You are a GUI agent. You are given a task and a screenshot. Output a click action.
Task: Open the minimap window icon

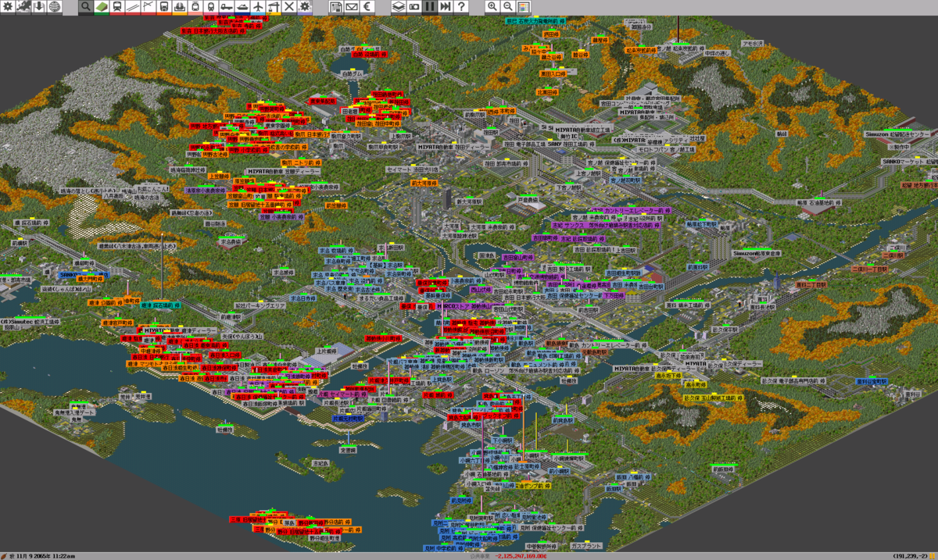[x=524, y=7]
